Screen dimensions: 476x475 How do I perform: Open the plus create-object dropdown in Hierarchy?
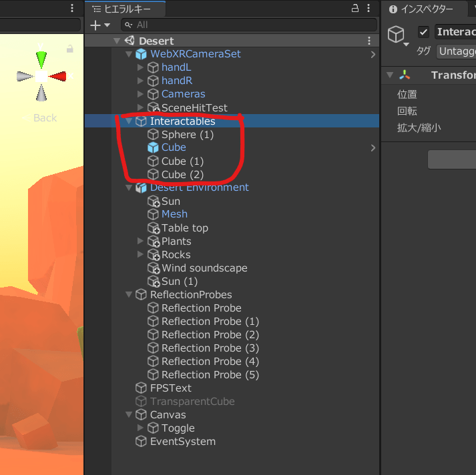pos(100,25)
